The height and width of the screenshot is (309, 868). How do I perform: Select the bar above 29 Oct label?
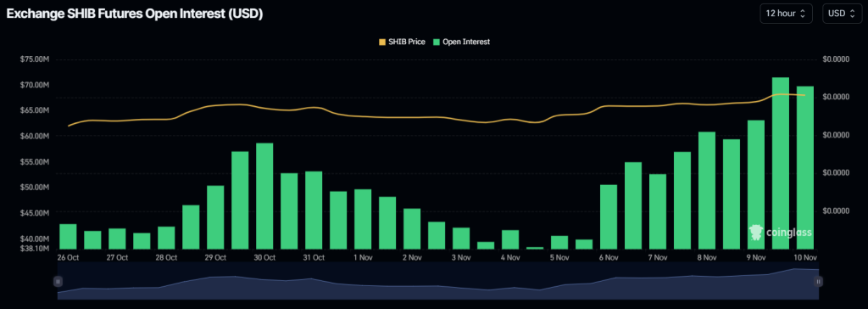coord(215,217)
